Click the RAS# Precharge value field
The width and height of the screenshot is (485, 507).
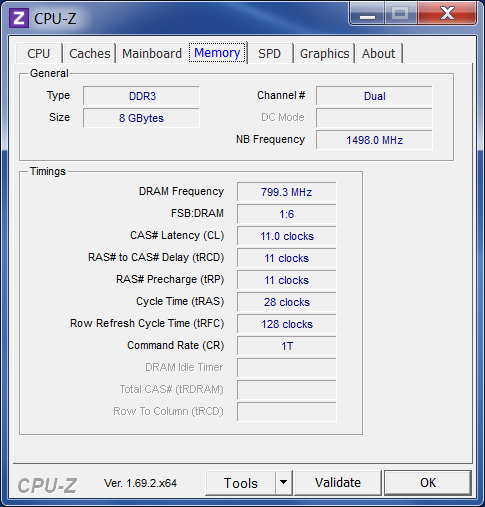click(x=287, y=280)
